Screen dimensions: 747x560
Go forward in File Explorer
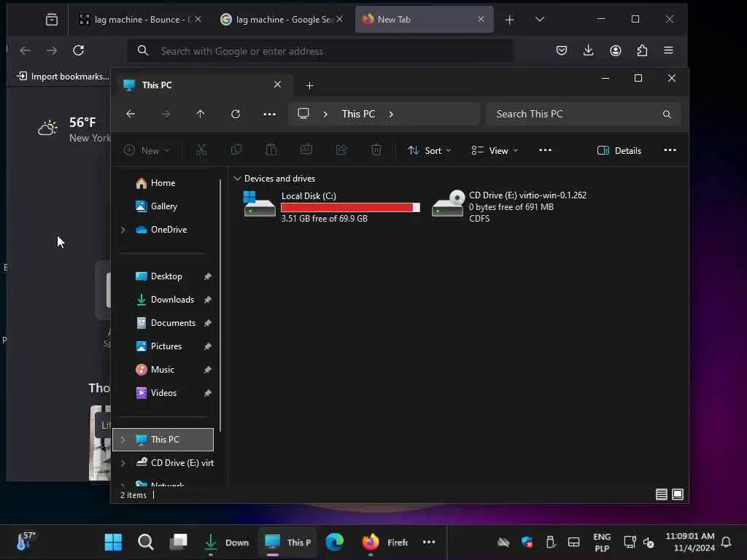tap(166, 114)
